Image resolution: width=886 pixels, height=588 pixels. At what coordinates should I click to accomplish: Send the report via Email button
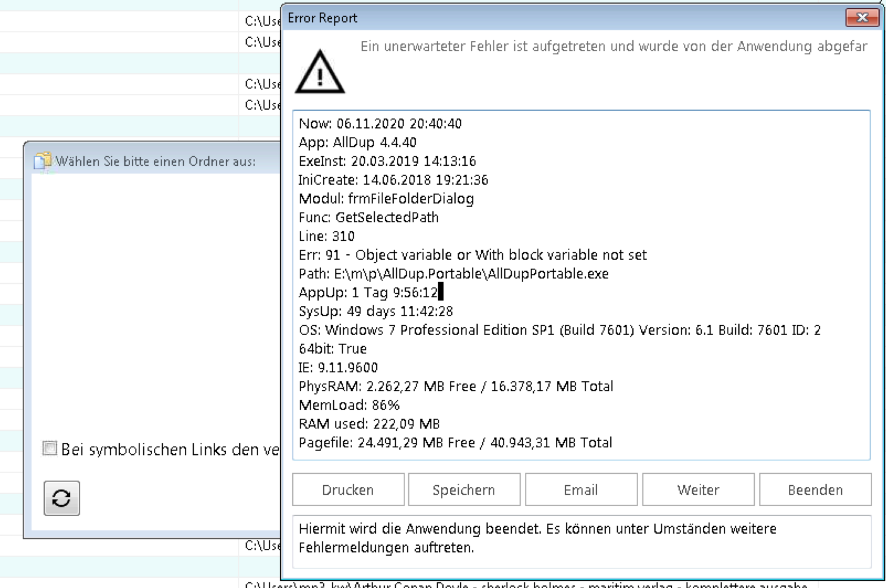point(581,490)
